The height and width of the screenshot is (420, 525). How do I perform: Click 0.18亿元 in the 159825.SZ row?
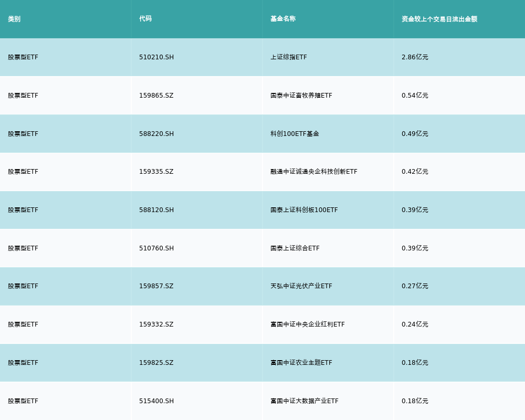click(415, 363)
